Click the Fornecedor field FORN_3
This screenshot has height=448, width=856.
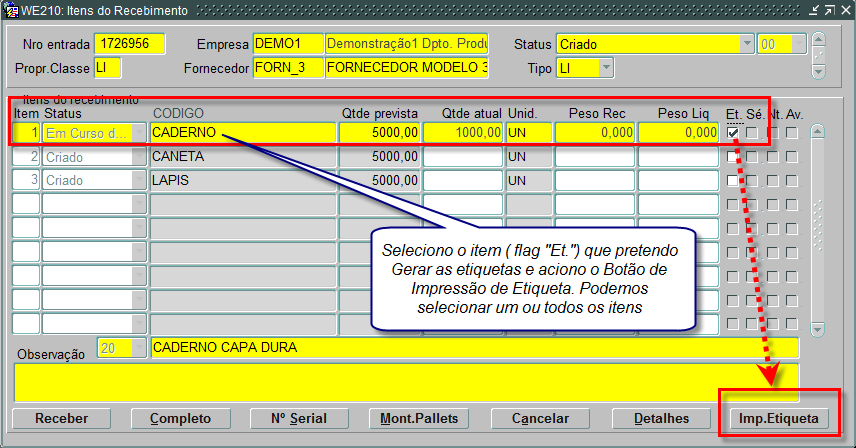[x=288, y=68]
